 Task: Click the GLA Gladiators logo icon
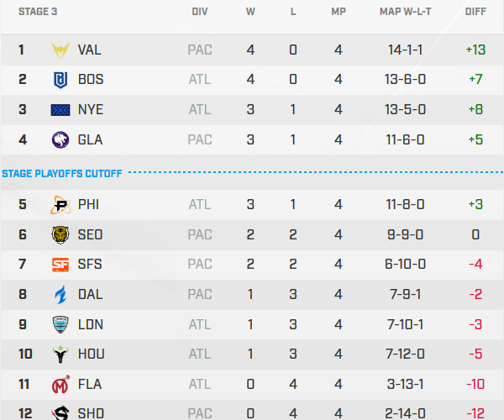click(61, 139)
